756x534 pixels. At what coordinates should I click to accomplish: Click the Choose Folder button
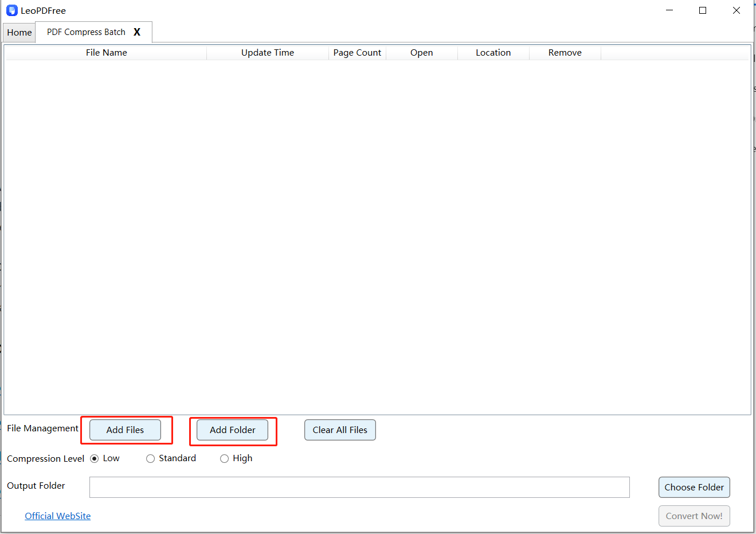click(694, 487)
